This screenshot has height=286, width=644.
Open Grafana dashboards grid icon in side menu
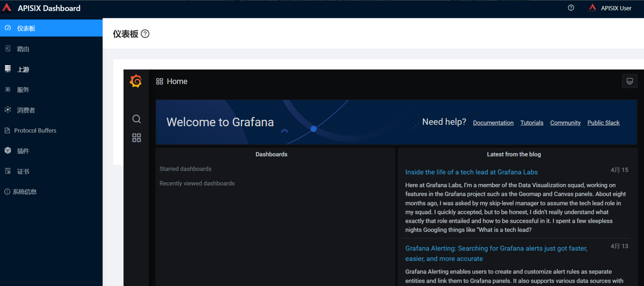136,138
